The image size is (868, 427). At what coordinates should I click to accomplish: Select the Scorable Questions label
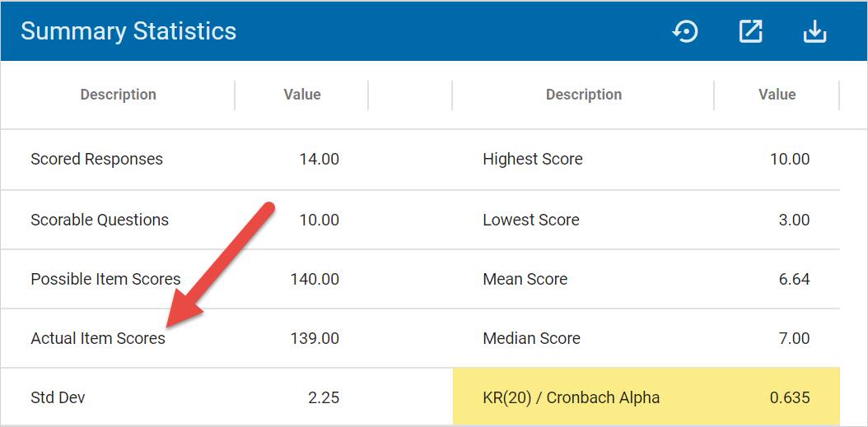100,220
